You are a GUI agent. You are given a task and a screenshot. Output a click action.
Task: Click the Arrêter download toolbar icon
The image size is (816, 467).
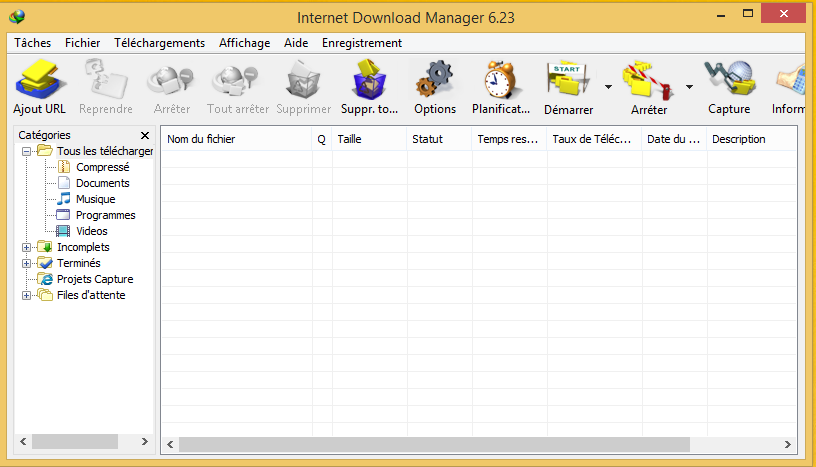(x=171, y=81)
